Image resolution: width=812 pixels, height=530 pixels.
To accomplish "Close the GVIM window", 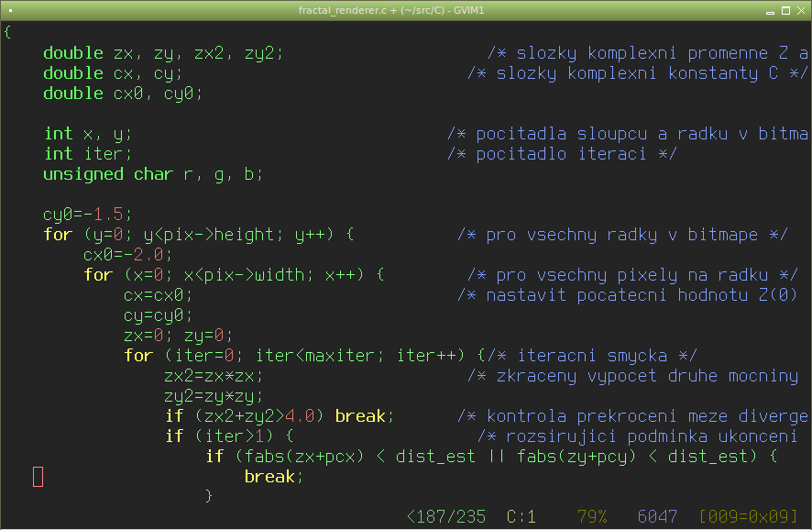I will [801, 11].
